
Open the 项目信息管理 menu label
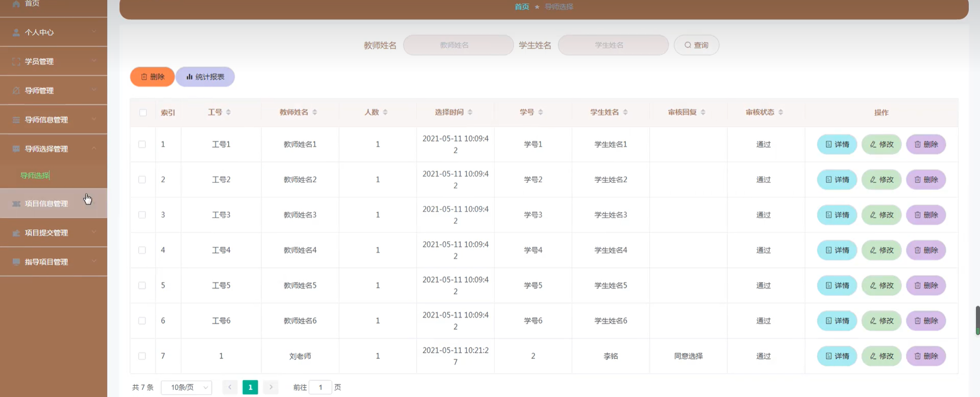click(x=46, y=203)
